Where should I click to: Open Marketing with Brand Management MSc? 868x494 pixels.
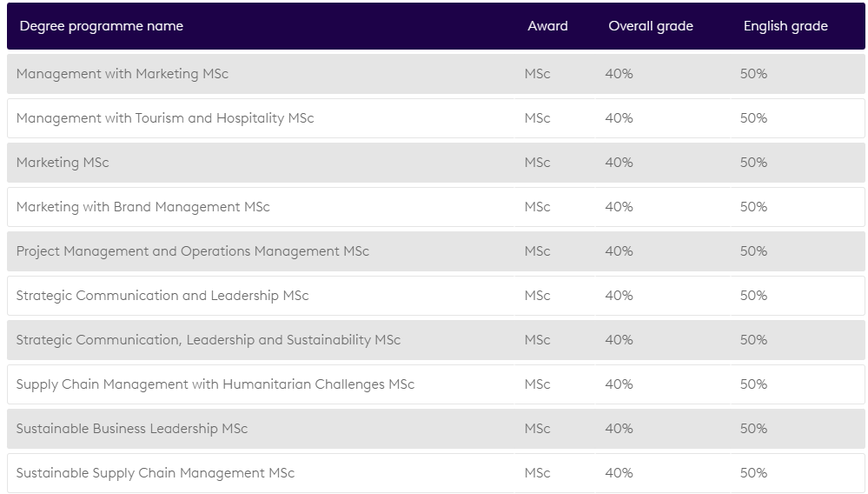[142, 207]
